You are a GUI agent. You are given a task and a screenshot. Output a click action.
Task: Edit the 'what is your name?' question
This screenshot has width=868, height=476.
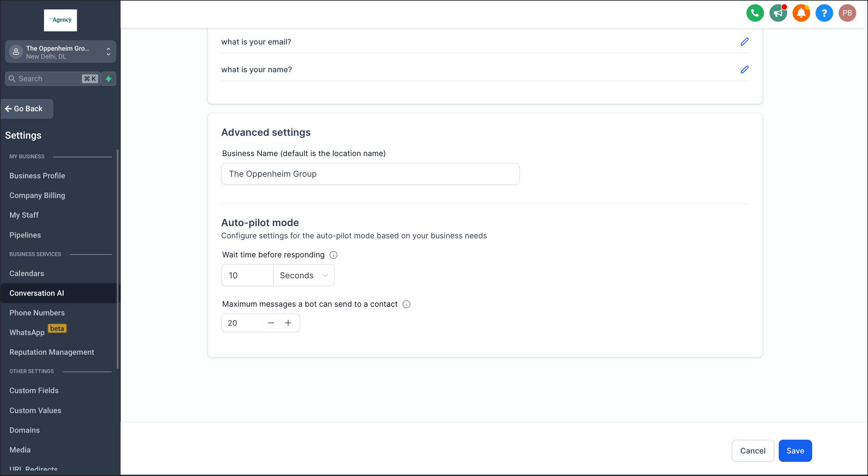pyautogui.click(x=744, y=69)
